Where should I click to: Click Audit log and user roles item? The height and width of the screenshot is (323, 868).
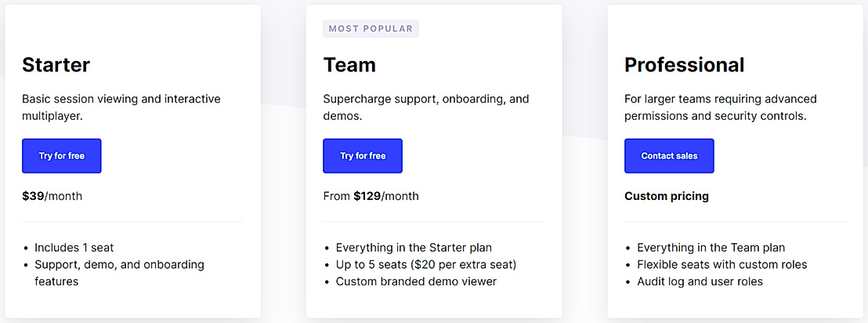(x=700, y=281)
